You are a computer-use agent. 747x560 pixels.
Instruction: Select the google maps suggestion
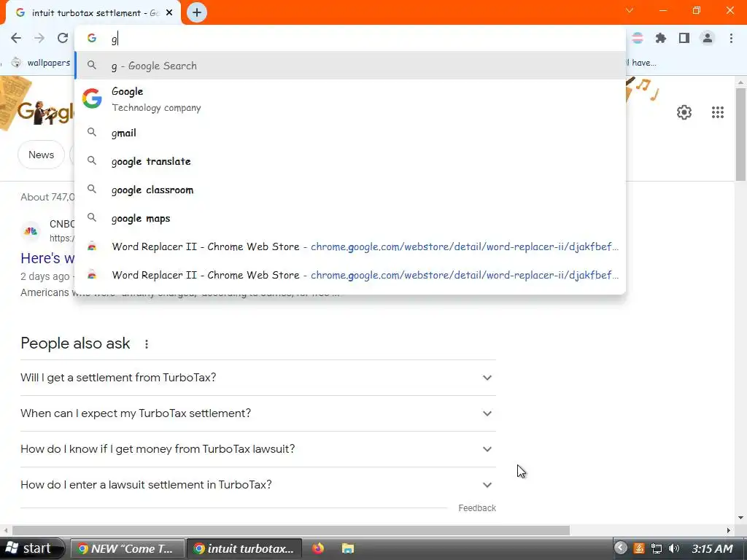[x=350, y=219]
